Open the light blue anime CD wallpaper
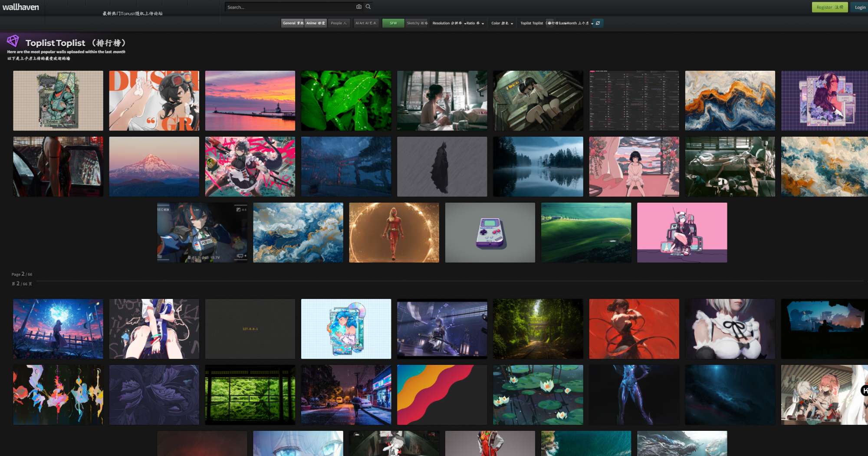Screen dimensions: 868x456 tap(346, 329)
